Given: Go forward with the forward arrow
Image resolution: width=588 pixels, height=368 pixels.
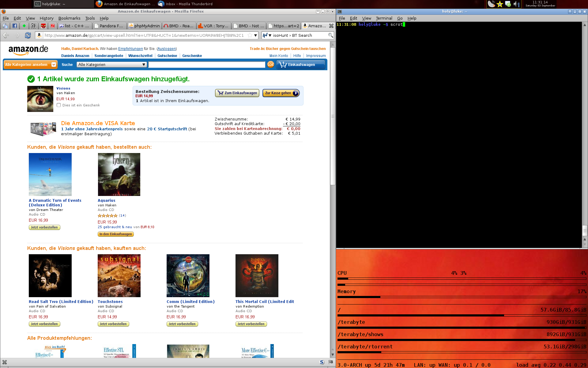Looking at the screenshot, I should 17,35.
